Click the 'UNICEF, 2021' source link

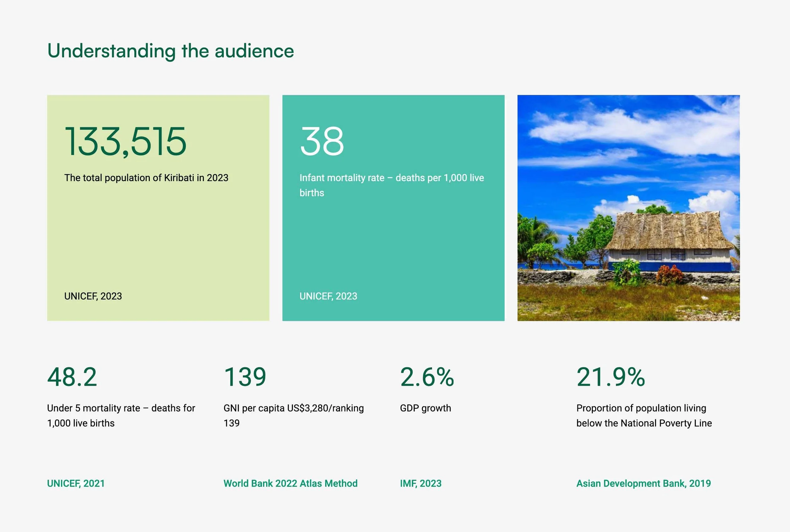click(76, 483)
